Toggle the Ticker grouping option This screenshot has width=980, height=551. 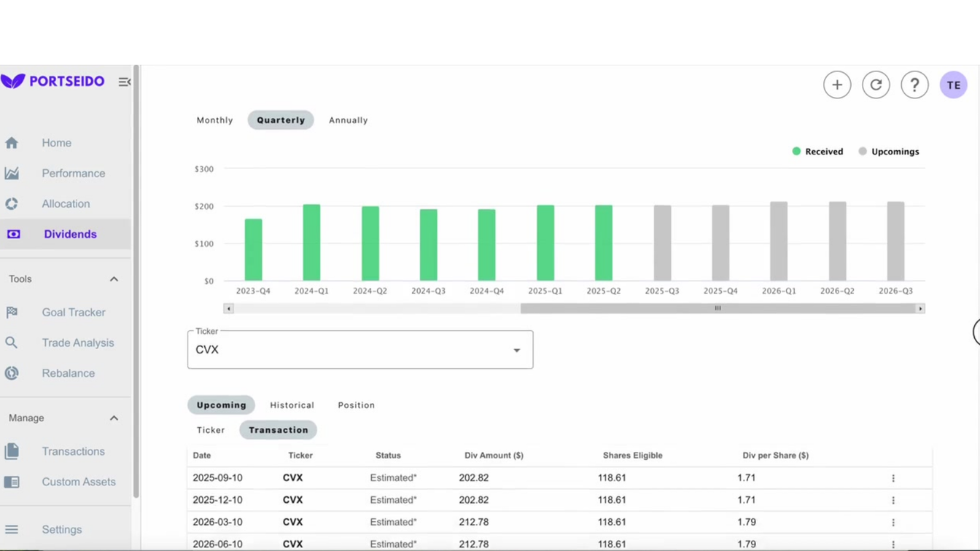click(x=210, y=430)
